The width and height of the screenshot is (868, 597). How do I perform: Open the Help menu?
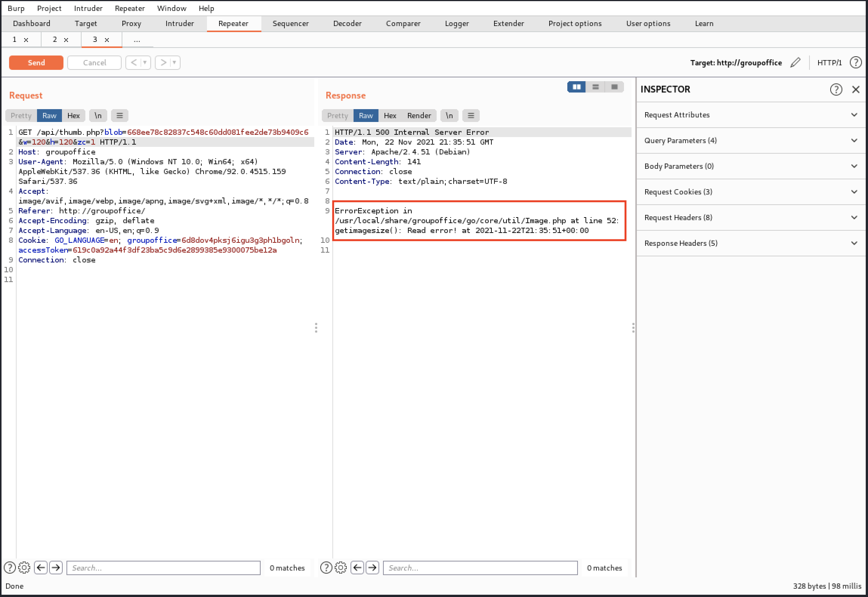click(x=206, y=8)
